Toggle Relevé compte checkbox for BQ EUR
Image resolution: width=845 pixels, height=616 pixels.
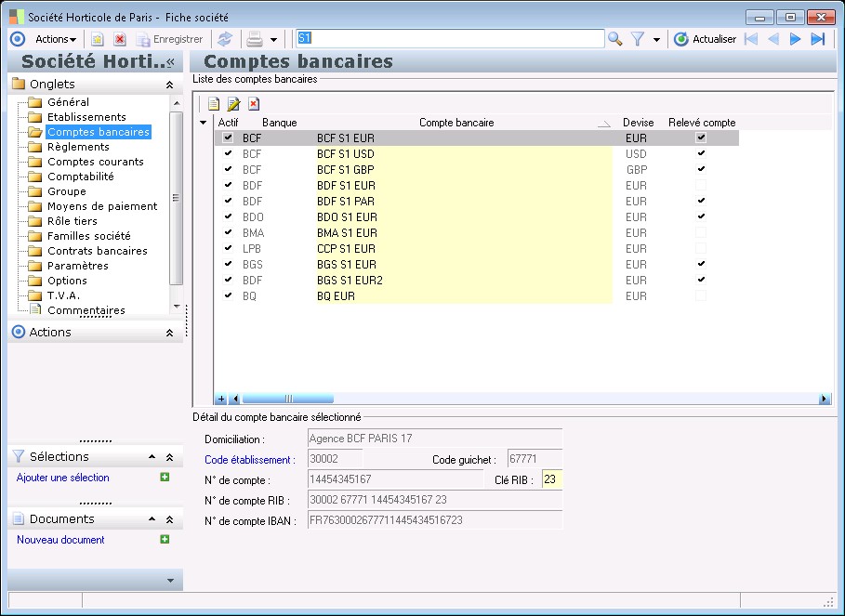click(701, 295)
